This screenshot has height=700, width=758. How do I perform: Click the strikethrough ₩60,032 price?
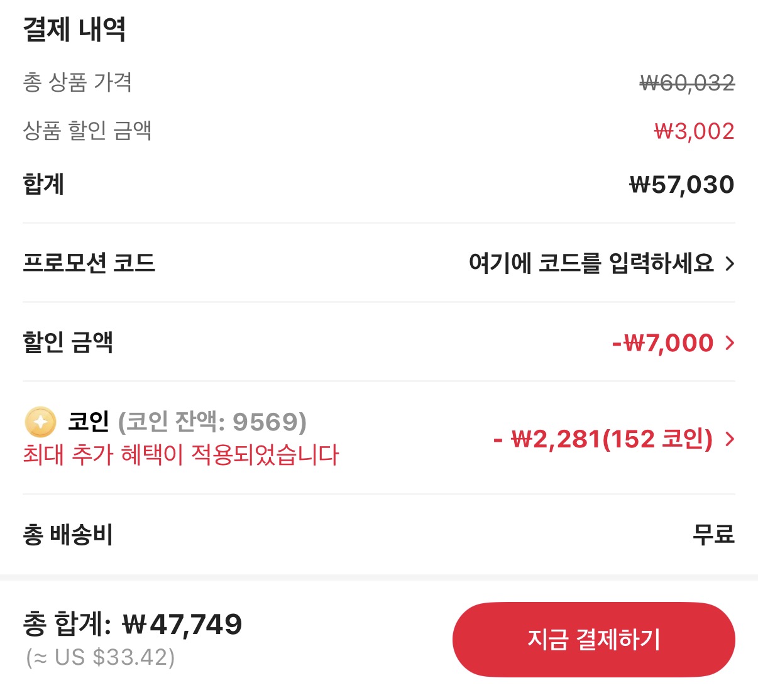tap(686, 82)
